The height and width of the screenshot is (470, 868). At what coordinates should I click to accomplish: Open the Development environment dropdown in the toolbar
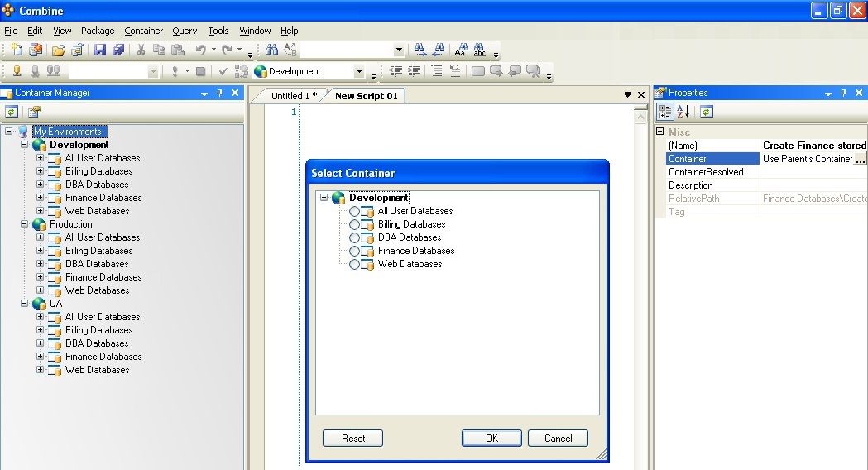[359, 71]
